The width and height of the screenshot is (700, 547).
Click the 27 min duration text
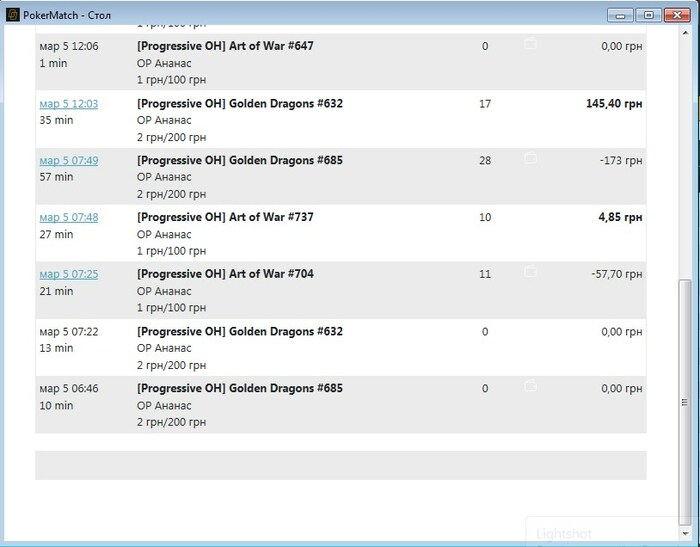tap(56, 234)
